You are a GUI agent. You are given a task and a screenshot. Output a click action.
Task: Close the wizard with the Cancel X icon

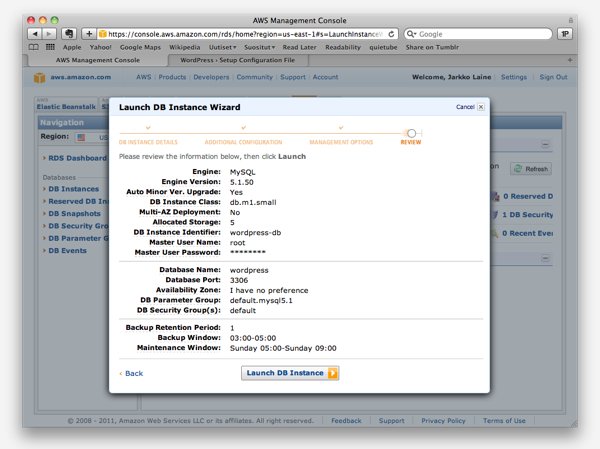(481, 106)
